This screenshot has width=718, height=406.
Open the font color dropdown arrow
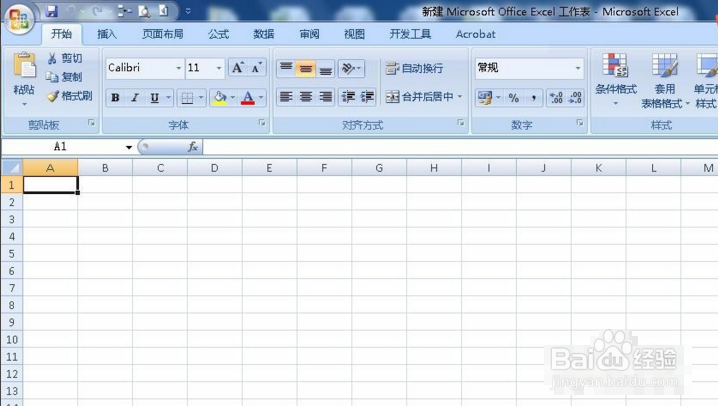click(261, 97)
